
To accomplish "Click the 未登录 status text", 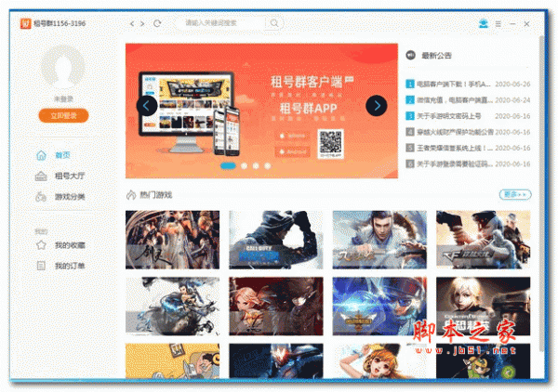I will point(63,98).
